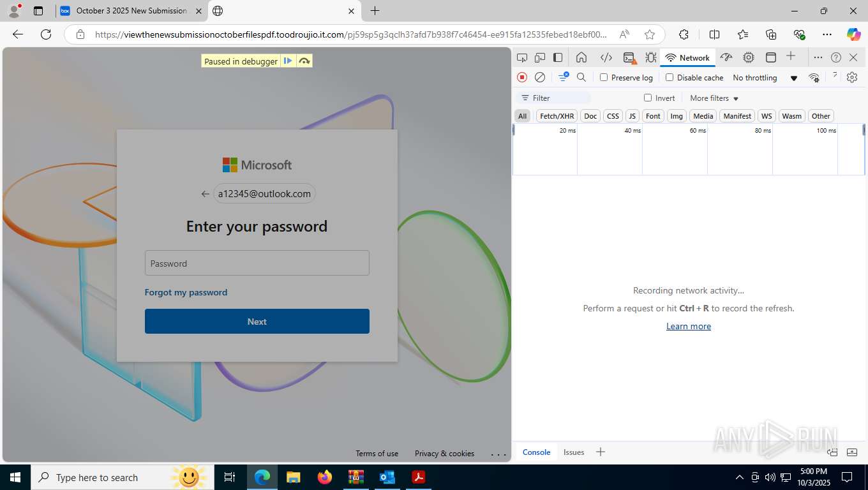The image size is (868, 490).
Task: Open Terms of use link
Action: coord(377,454)
